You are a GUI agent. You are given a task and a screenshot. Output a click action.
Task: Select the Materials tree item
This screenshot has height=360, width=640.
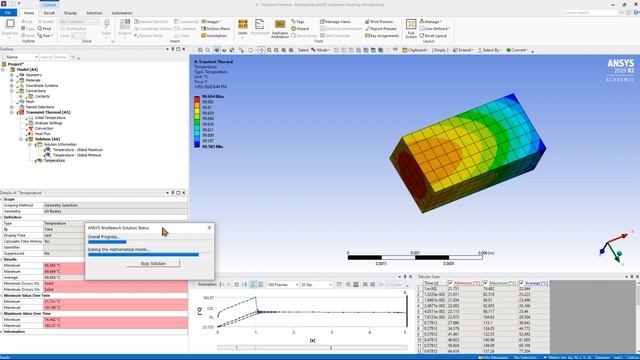click(33, 80)
